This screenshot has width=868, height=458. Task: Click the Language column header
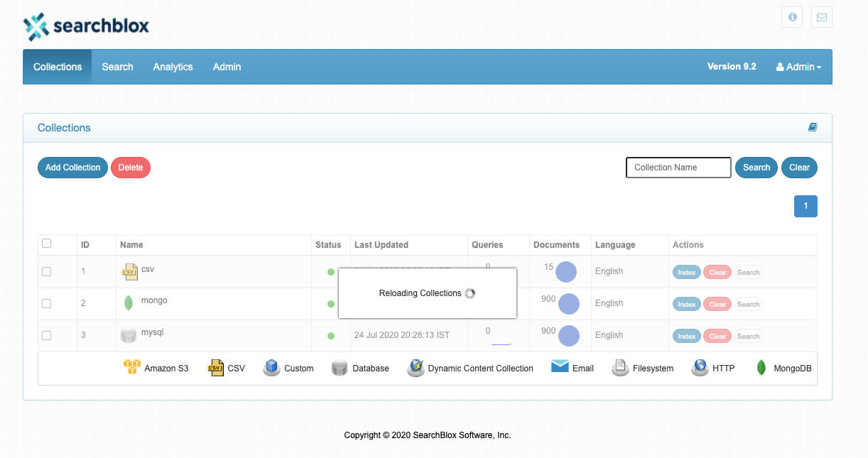click(x=615, y=245)
